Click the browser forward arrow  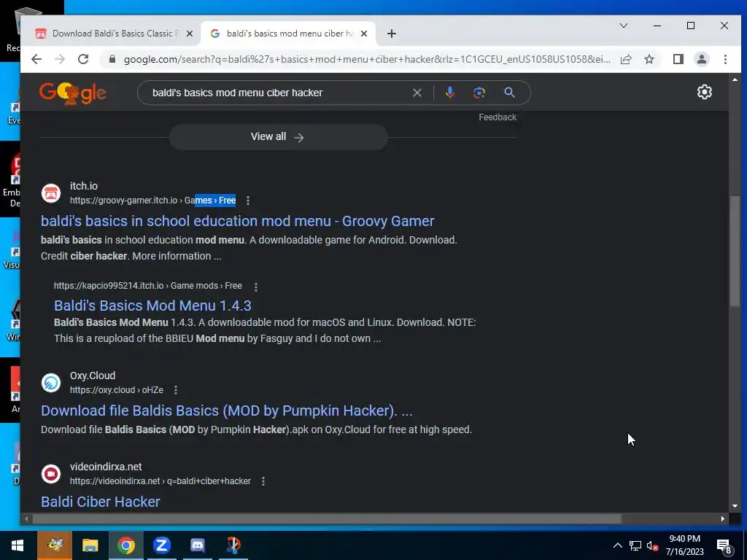click(60, 59)
